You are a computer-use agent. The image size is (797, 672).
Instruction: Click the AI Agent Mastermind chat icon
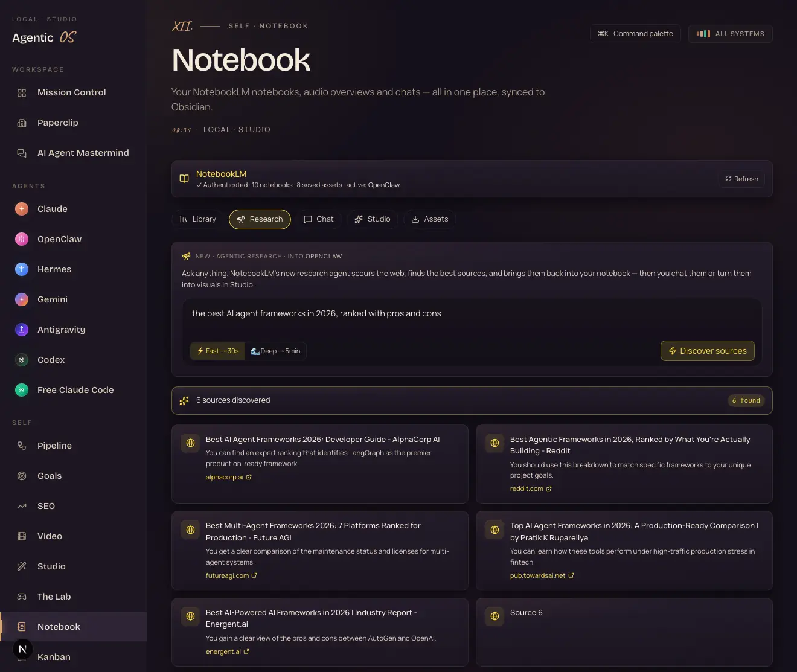[22, 153]
